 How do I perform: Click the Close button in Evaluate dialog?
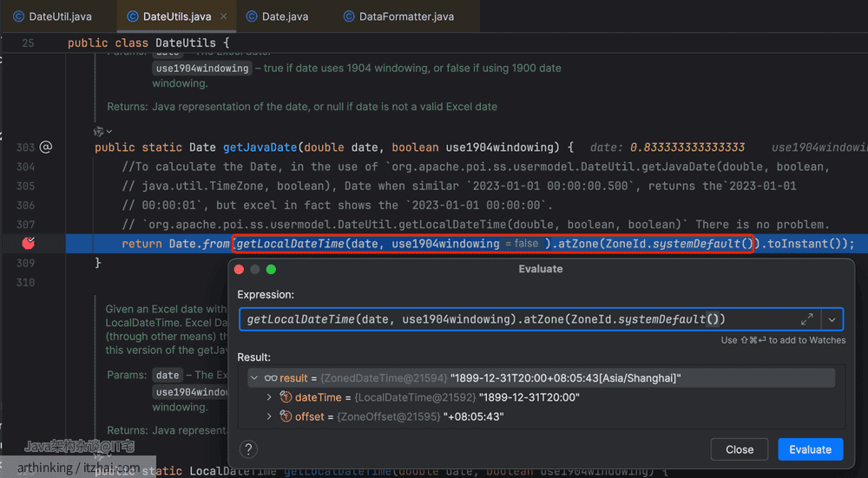739,449
